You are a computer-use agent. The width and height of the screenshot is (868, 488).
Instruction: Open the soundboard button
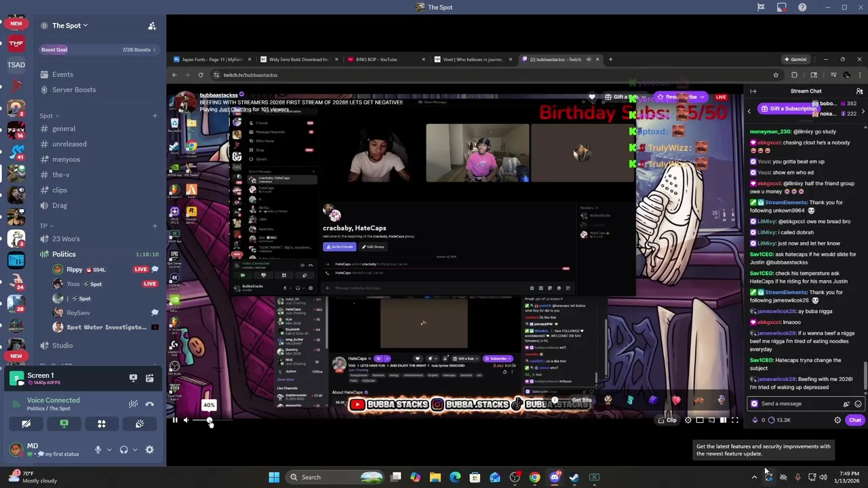tap(140, 424)
